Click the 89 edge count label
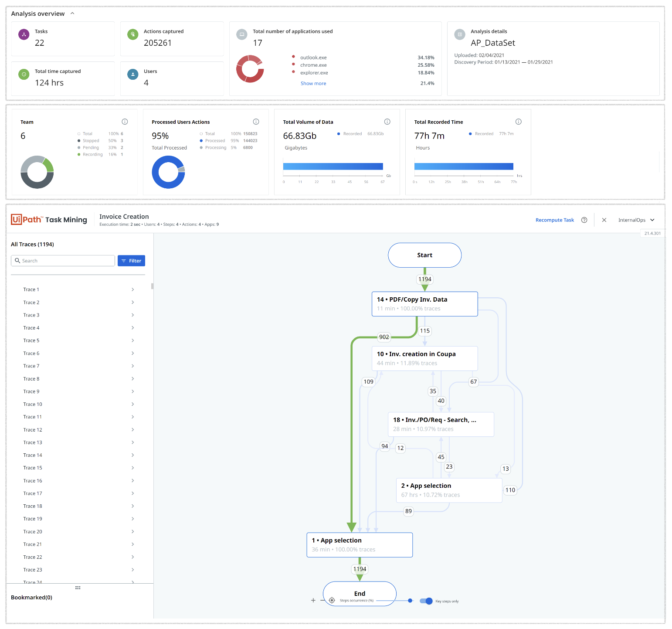 [408, 511]
